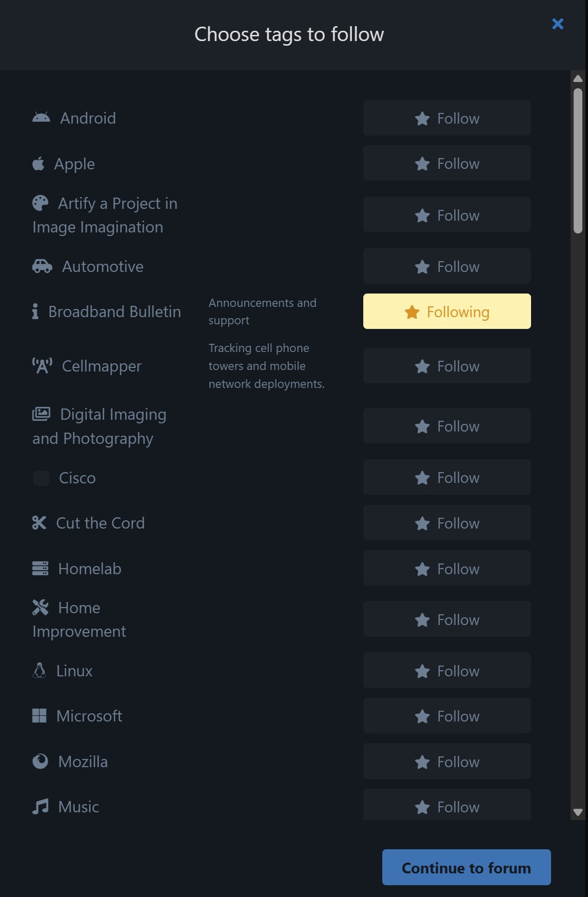Close the tags dialog with the X
588x897 pixels.
[x=558, y=24]
